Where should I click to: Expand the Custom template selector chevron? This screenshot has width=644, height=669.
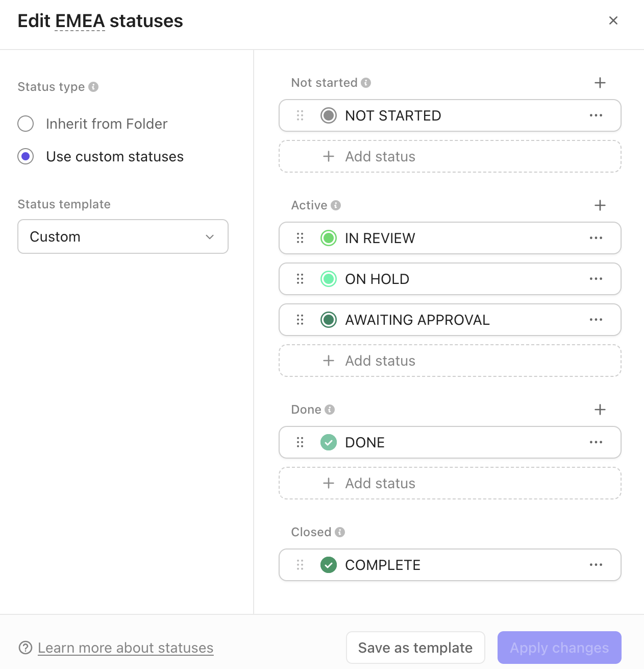(x=209, y=236)
